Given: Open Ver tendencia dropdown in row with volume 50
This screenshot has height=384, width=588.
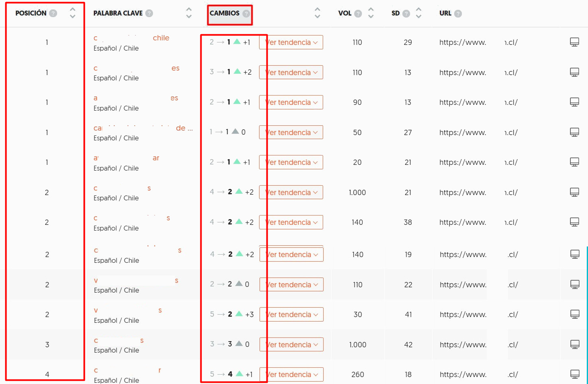Looking at the screenshot, I should click(291, 132).
